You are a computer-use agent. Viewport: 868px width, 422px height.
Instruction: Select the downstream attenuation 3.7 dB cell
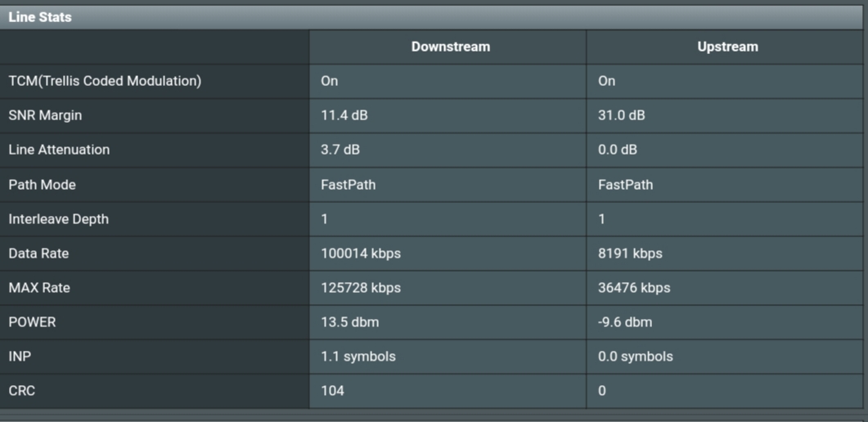click(x=340, y=150)
